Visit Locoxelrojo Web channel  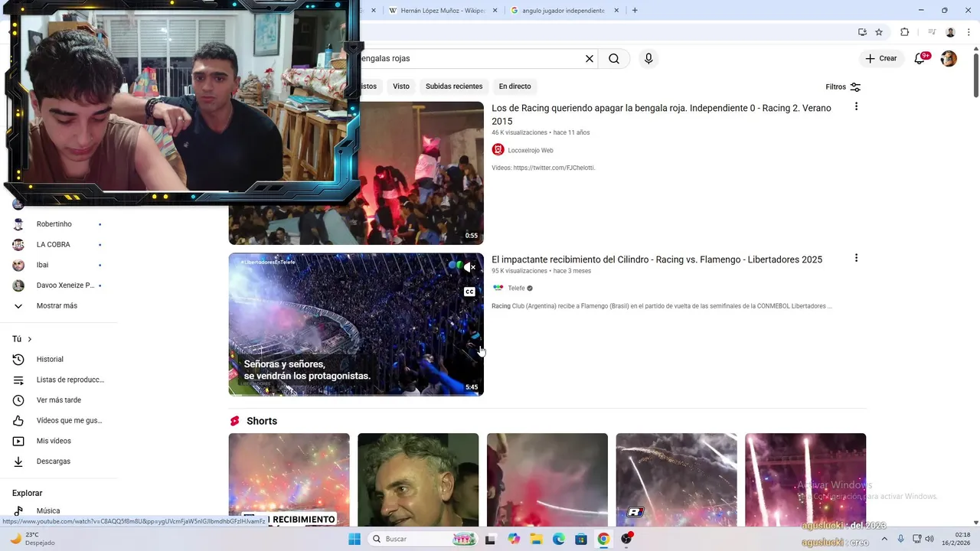click(x=531, y=150)
